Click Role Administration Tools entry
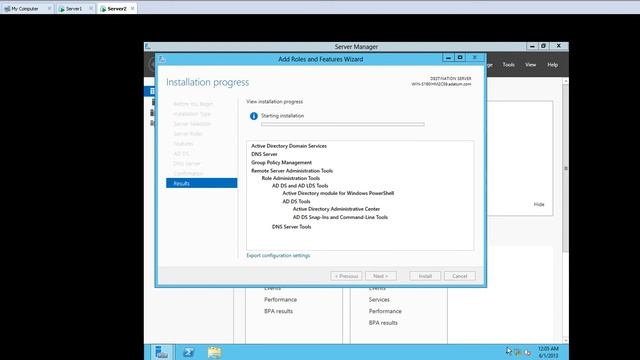Screen dimensions: 640x360 coord(291,178)
